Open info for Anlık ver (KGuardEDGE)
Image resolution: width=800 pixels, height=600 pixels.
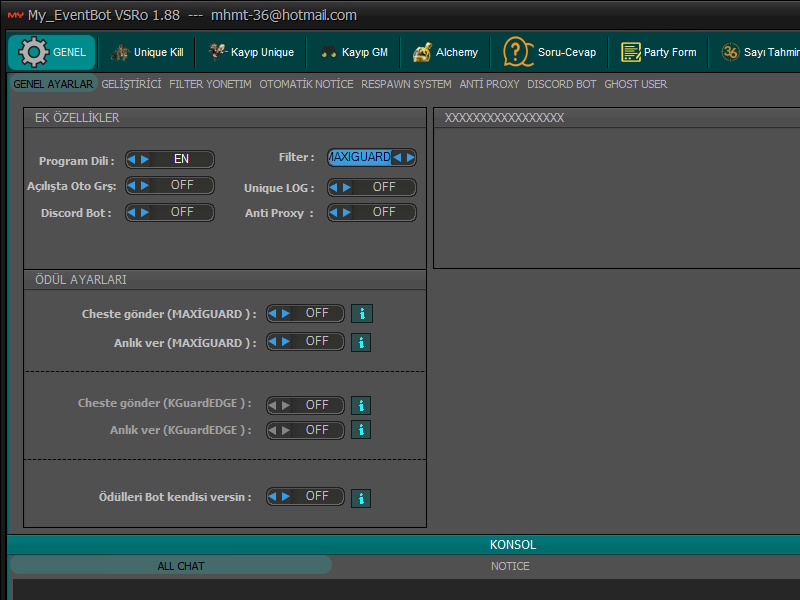[361, 430]
